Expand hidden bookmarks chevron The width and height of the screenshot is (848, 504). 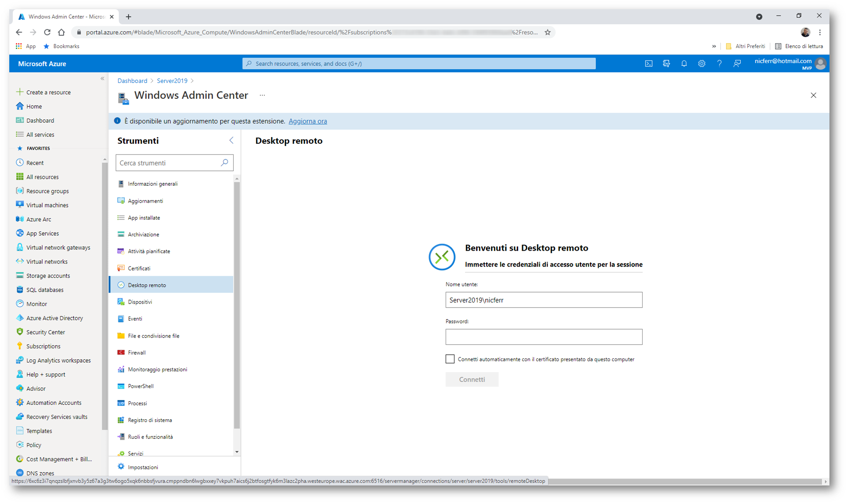(x=714, y=46)
